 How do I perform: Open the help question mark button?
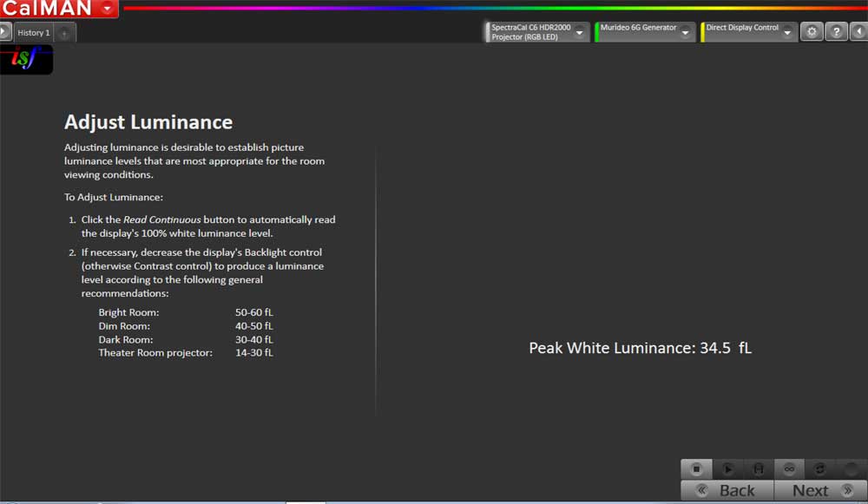(x=836, y=32)
